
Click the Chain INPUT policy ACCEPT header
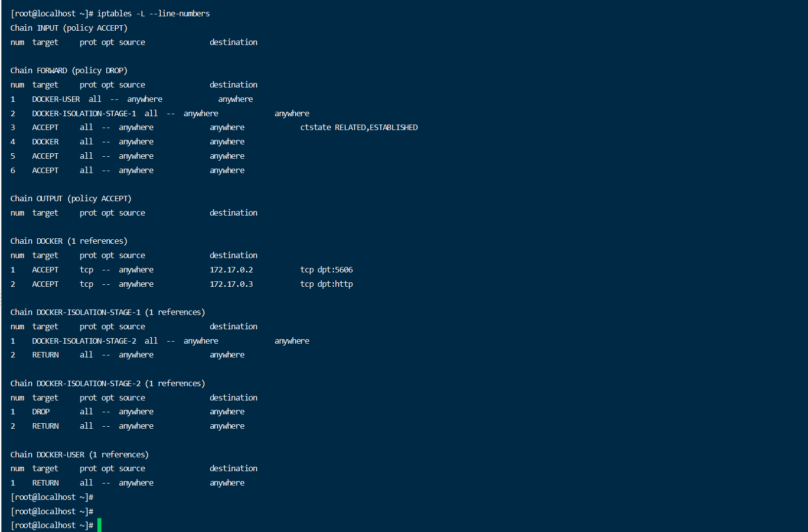point(69,28)
